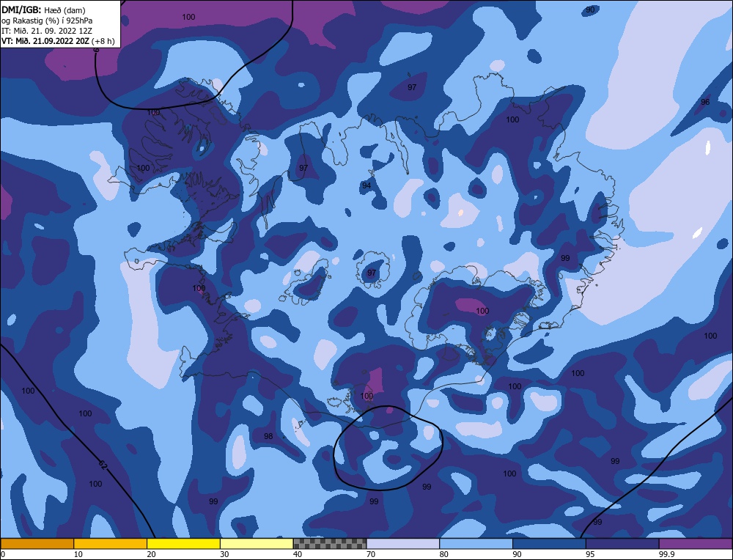Click the '62' height contour label
The width and height of the screenshot is (733, 560).
[103, 465]
